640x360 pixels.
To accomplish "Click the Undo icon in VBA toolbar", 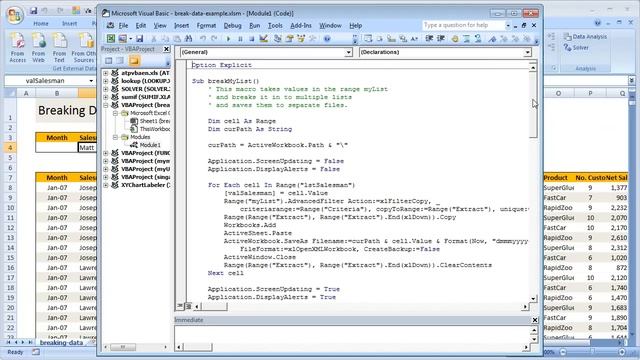I will tap(202, 39).
